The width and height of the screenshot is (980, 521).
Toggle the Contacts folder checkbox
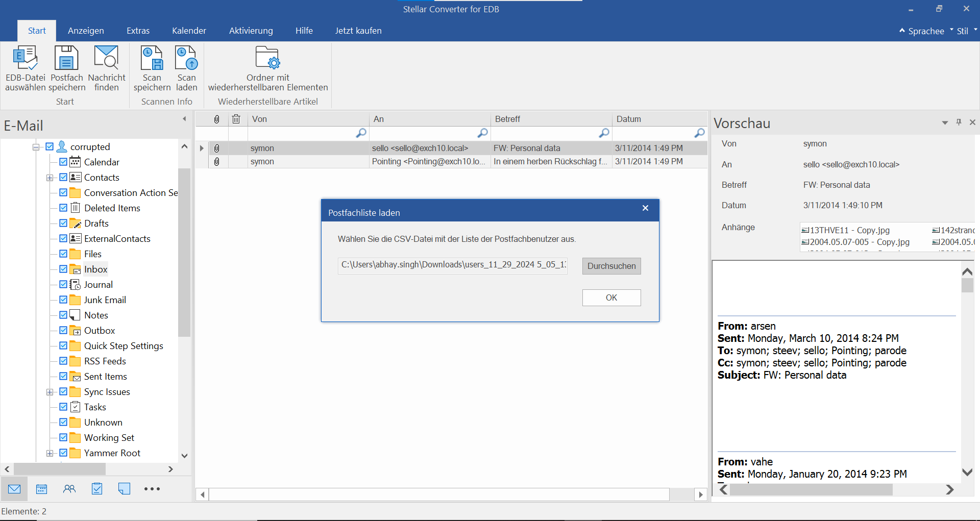[x=63, y=177]
